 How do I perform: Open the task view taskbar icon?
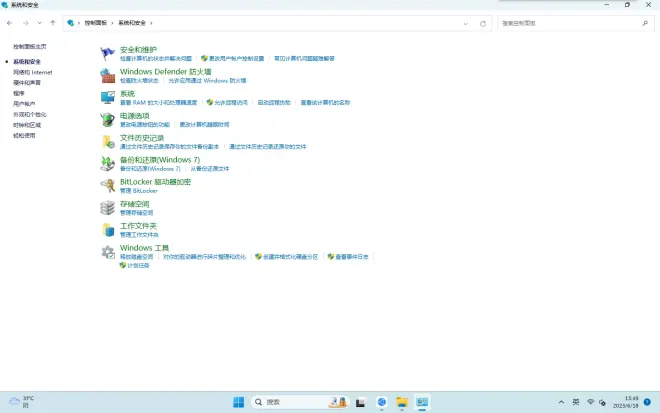[x=360, y=402]
